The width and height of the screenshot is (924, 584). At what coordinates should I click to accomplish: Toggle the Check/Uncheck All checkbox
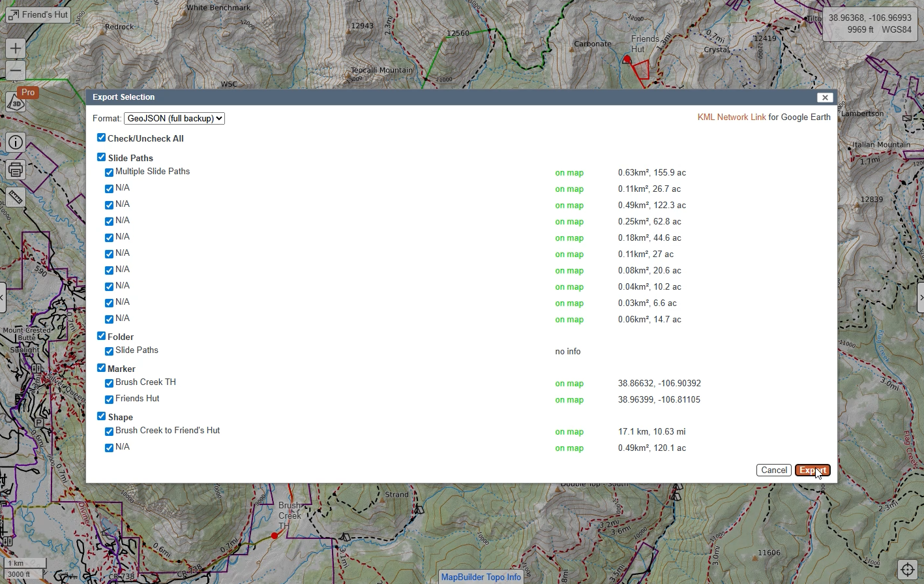pos(101,138)
